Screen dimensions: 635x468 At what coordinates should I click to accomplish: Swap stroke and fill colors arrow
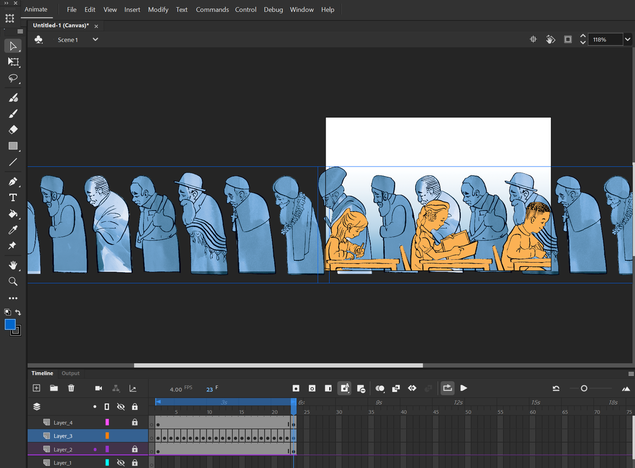pyautogui.click(x=18, y=312)
